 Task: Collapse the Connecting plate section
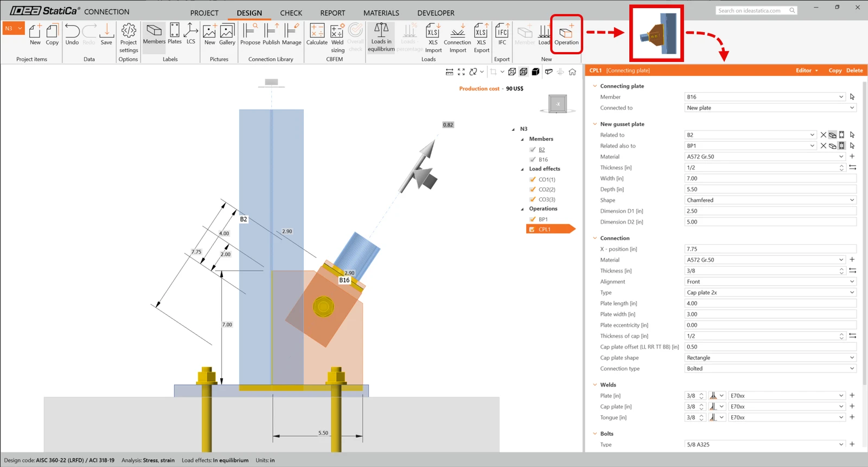[x=595, y=86]
